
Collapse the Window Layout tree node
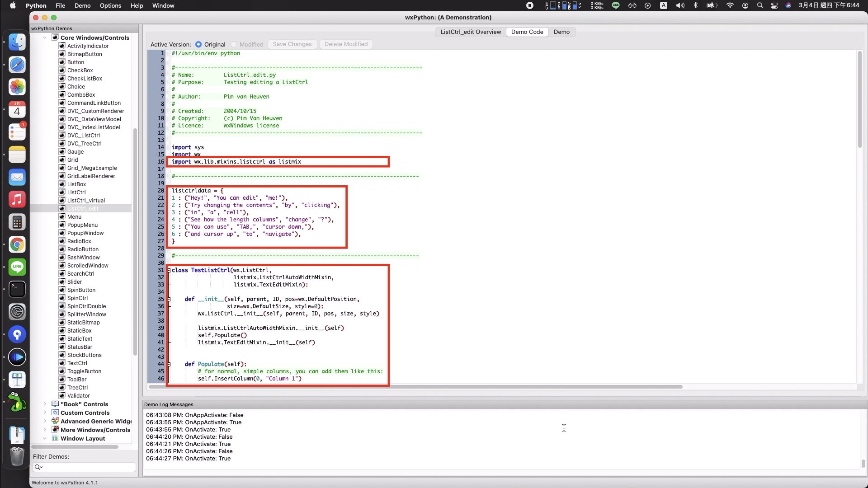tap(45, 438)
